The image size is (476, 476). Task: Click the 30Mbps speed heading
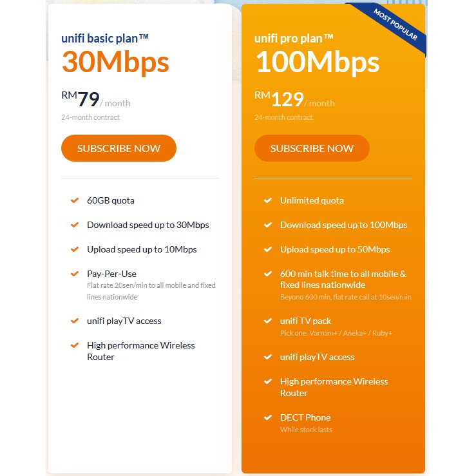click(x=115, y=62)
